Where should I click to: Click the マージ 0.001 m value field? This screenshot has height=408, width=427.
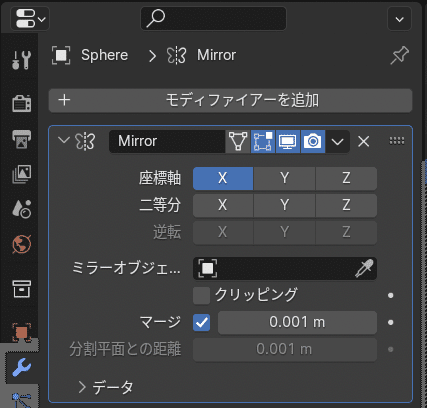tap(297, 322)
